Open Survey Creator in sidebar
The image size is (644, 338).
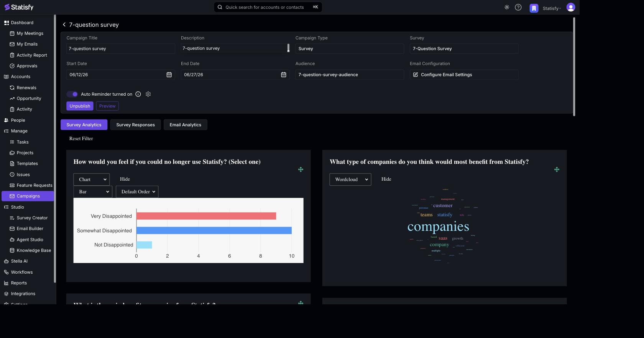pos(32,218)
